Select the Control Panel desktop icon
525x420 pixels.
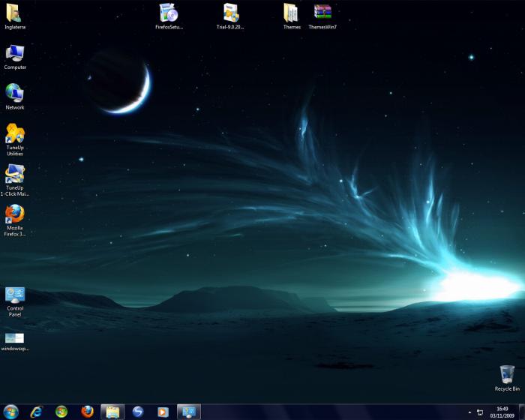point(15,301)
